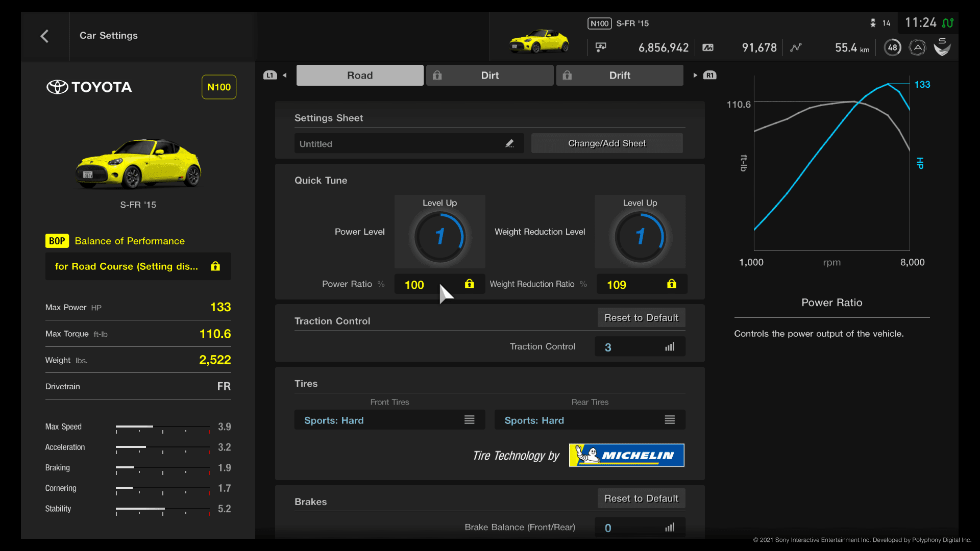This screenshot has height=551, width=980.
Task: Click the mileage points icon
Action: 708,47
